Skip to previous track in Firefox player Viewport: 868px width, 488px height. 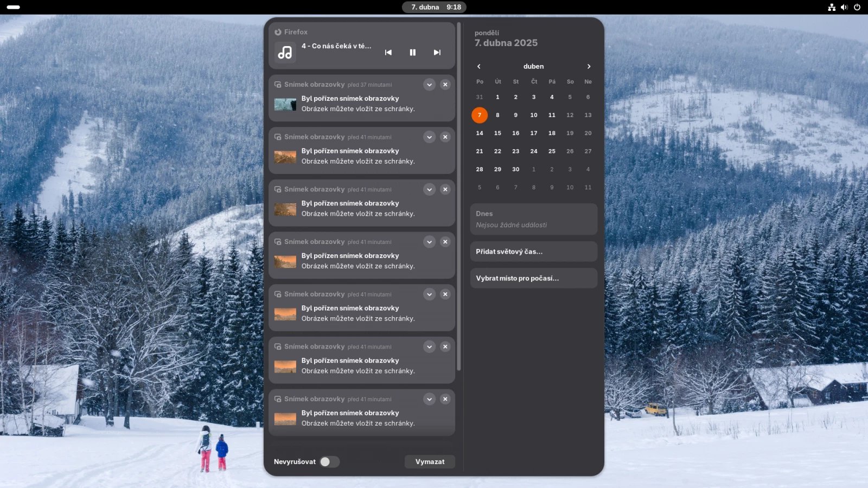pyautogui.click(x=388, y=53)
